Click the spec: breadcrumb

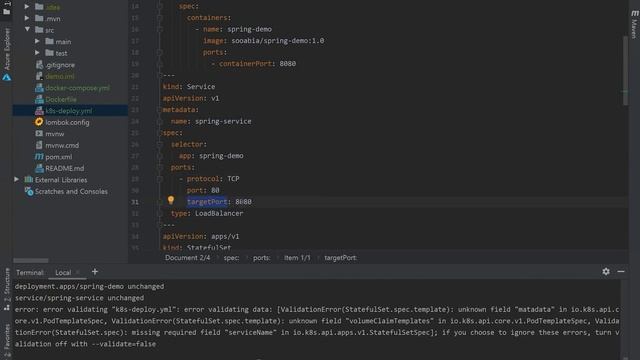pyautogui.click(x=231, y=258)
